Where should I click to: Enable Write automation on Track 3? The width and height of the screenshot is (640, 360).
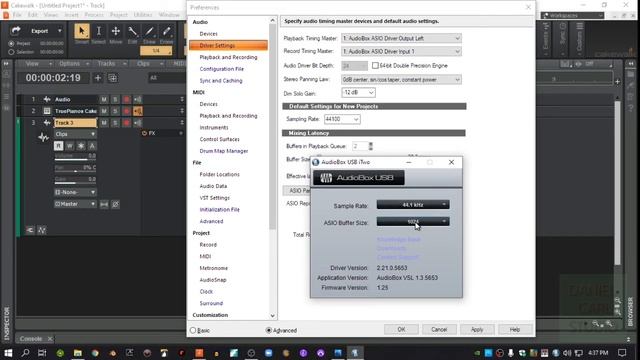(x=70, y=146)
